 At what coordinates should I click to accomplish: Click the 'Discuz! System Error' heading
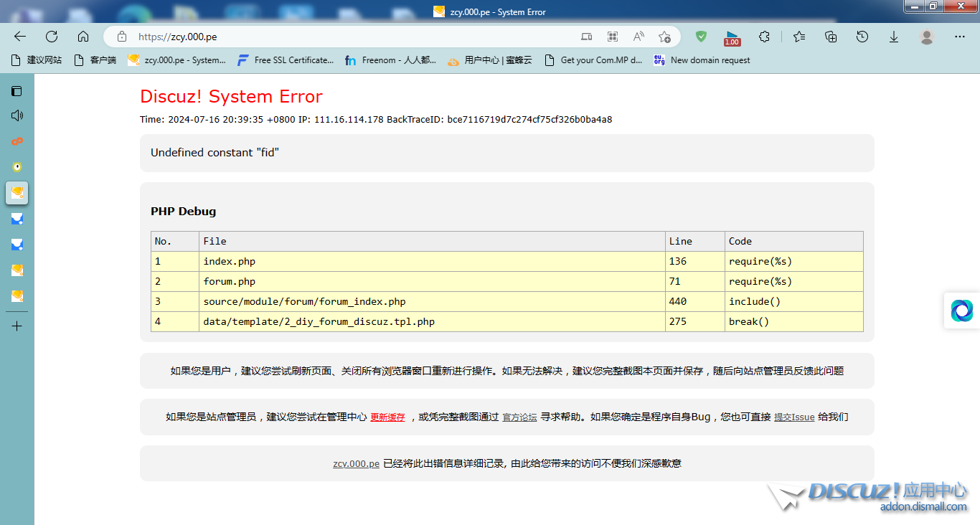[231, 97]
